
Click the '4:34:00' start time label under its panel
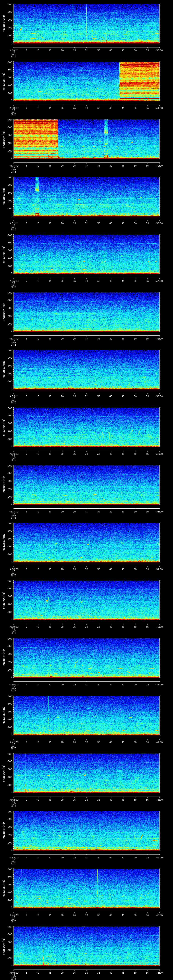coord(13,339)
